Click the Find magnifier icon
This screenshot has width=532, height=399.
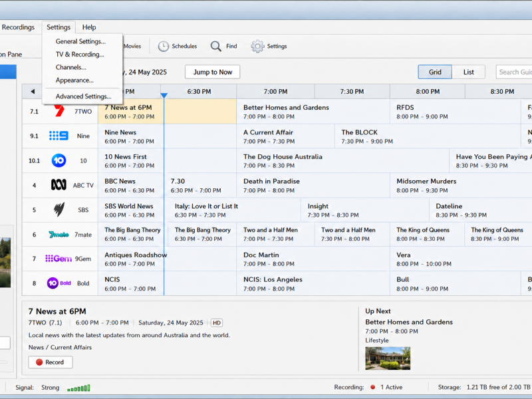pos(215,46)
